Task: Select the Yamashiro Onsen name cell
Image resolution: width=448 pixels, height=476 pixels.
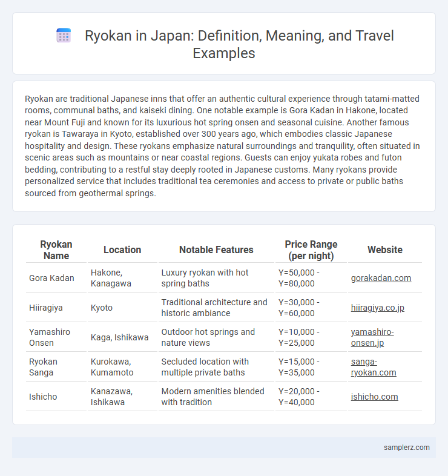Action: click(56, 337)
